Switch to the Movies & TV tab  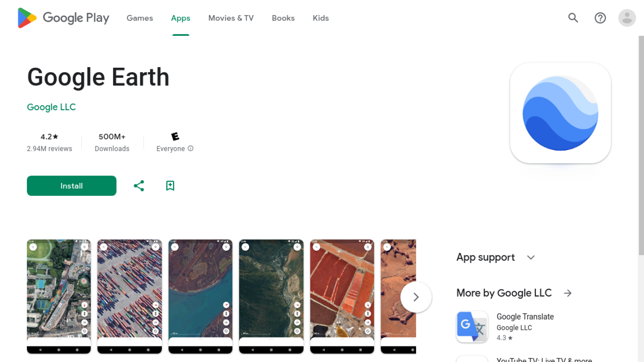point(231,18)
